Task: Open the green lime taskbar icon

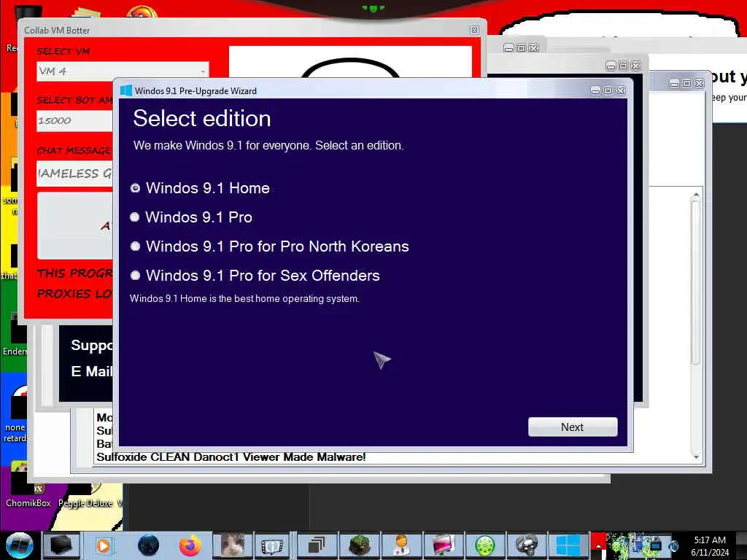Action: pos(485,545)
